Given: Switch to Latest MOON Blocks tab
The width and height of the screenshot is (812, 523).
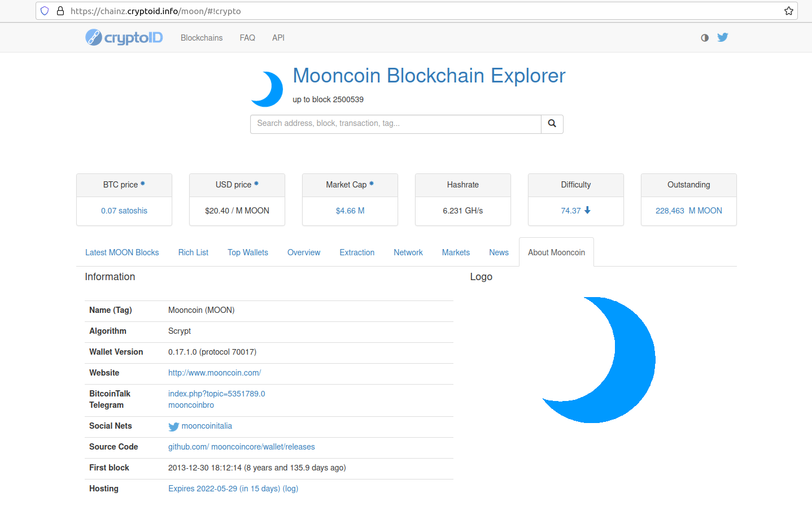Looking at the screenshot, I should [x=122, y=252].
